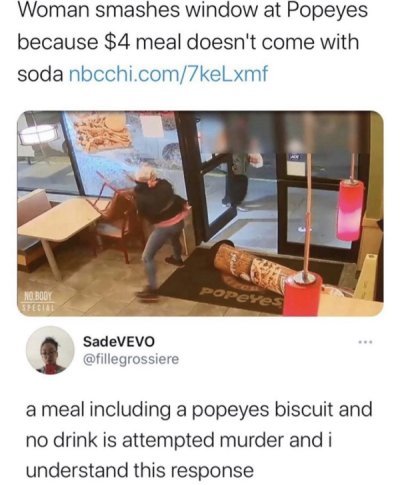Click the round ceiling light fixture
400x485 pixels.
39,135
